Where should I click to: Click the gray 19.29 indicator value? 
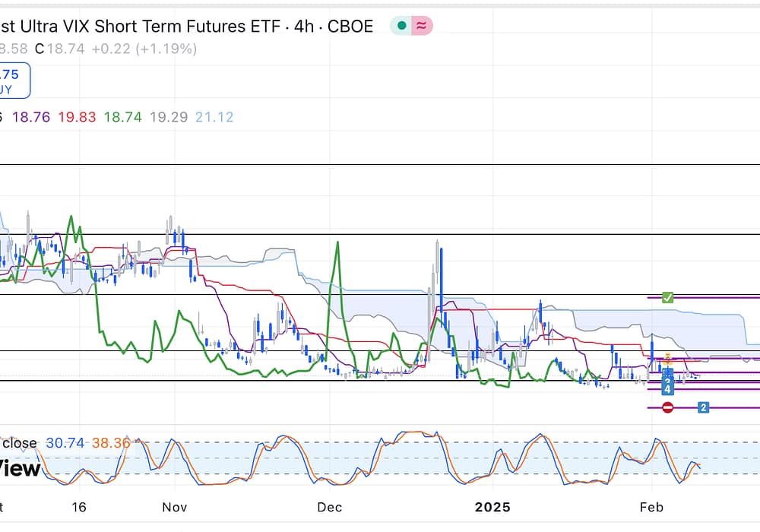169,117
